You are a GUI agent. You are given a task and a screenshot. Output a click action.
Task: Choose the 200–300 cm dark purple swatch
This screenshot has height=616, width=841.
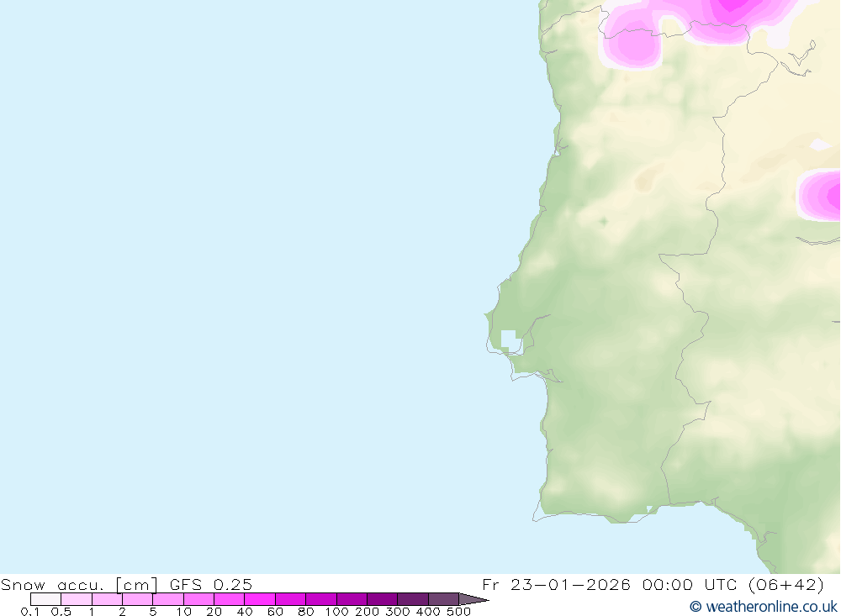coord(383,599)
